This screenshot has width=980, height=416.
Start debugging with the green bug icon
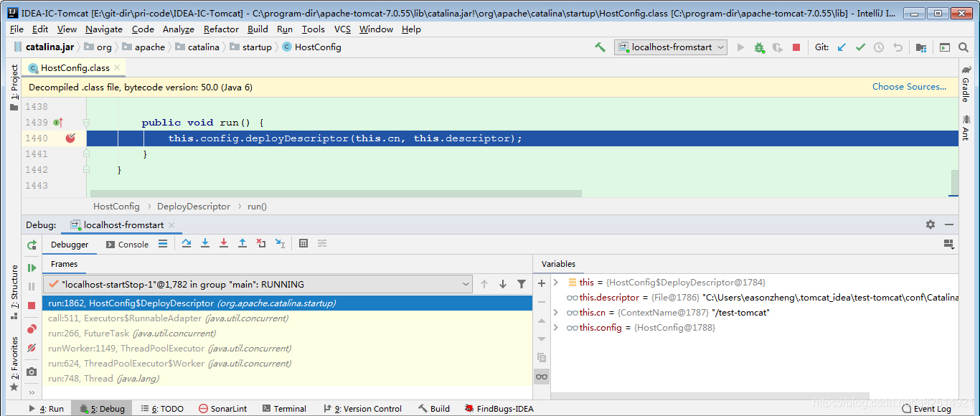click(759, 47)
